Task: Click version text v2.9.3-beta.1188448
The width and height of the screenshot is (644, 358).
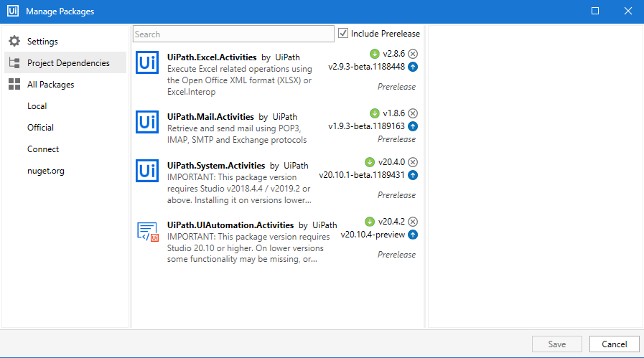Action: (366, 67)
